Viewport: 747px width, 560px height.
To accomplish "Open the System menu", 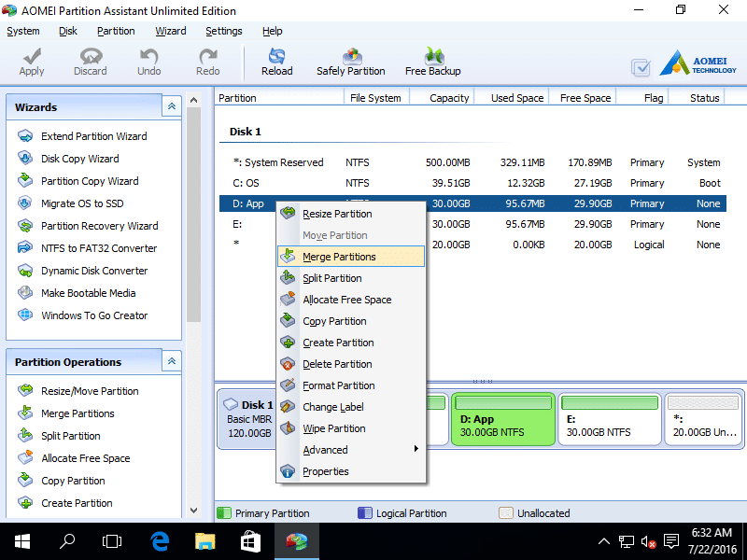I will [x=22, y=32].
